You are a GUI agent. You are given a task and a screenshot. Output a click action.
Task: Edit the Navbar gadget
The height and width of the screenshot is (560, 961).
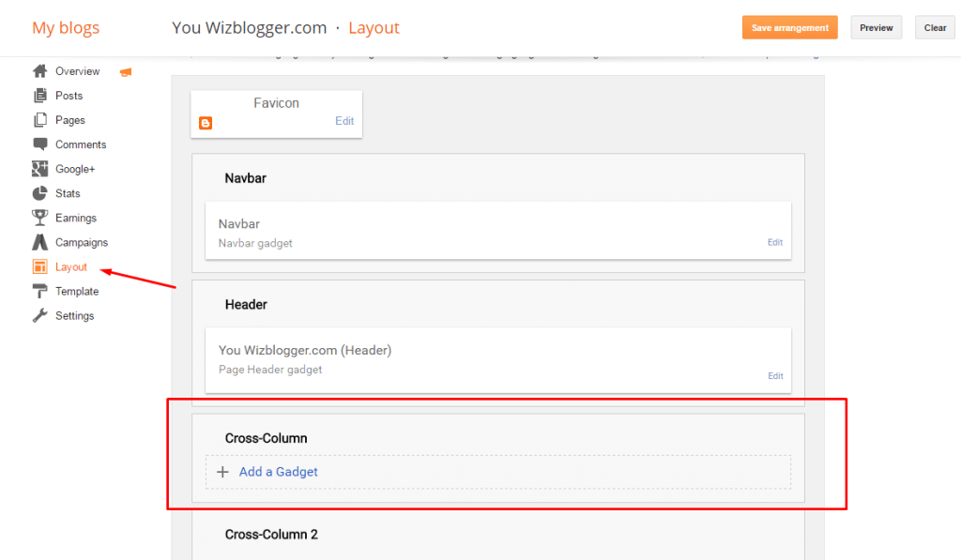click(774, 242)
